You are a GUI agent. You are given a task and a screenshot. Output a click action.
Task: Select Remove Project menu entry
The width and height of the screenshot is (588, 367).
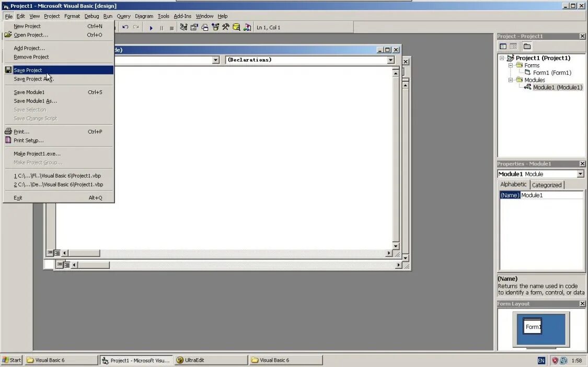pos(59,57)
